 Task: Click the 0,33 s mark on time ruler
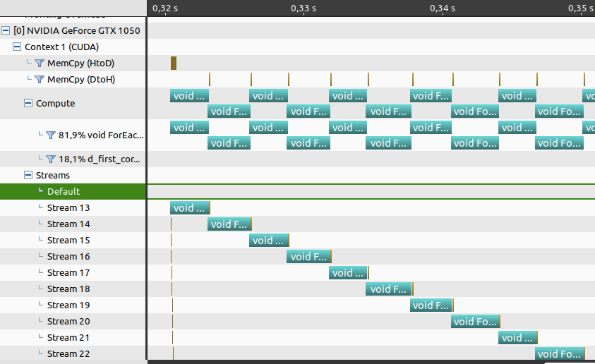303,8
